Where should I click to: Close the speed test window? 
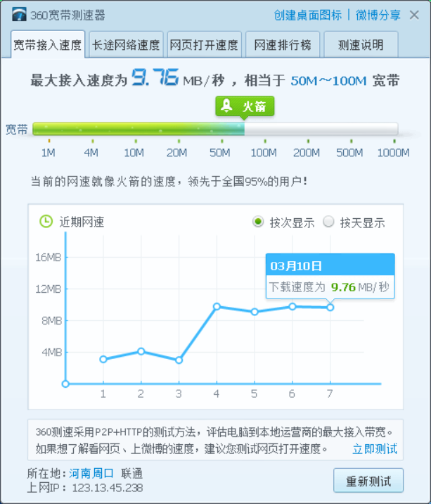[x=414, y=15]
